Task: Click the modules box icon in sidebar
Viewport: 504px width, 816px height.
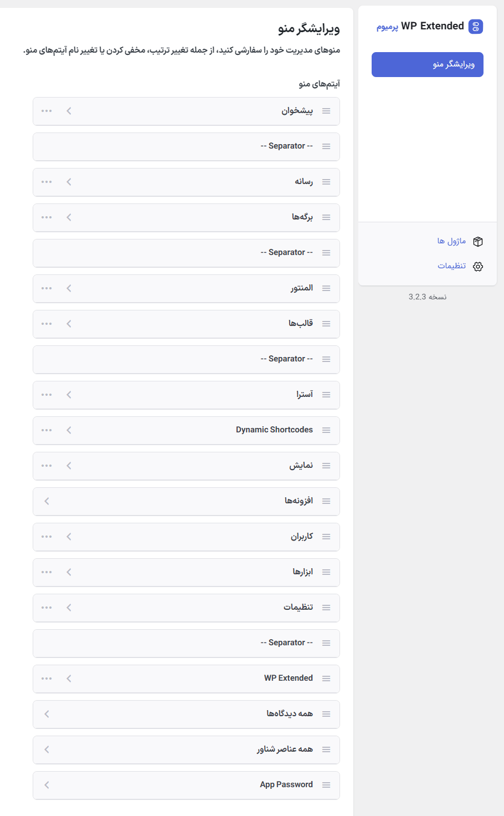Action: pyautogui.click(x=478, y=242)
